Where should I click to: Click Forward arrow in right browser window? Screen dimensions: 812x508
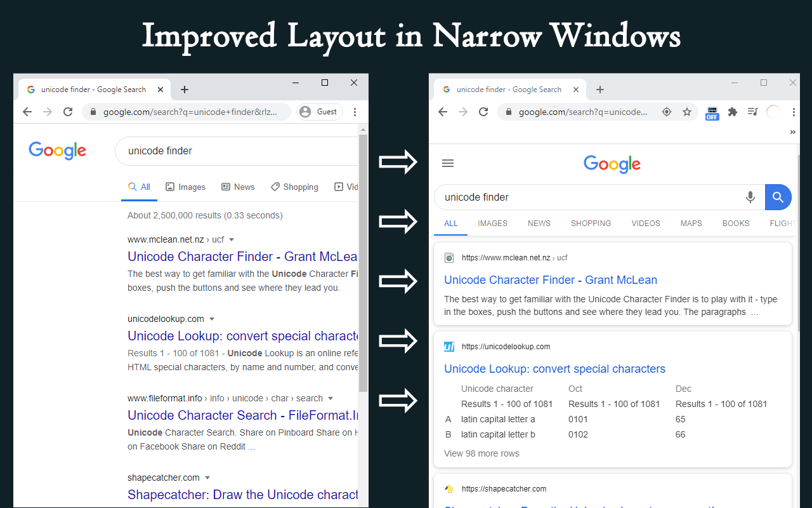(x=463, y=112)
